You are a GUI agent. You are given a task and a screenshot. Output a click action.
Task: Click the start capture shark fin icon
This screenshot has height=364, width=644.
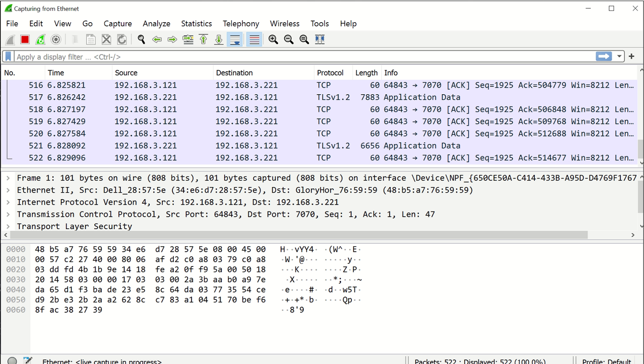10,40
